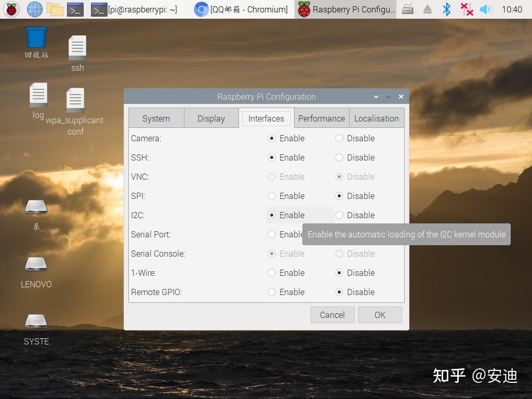
Task: Shade the dialog using the titlebar chevron-down
Action: pos(376,97)
